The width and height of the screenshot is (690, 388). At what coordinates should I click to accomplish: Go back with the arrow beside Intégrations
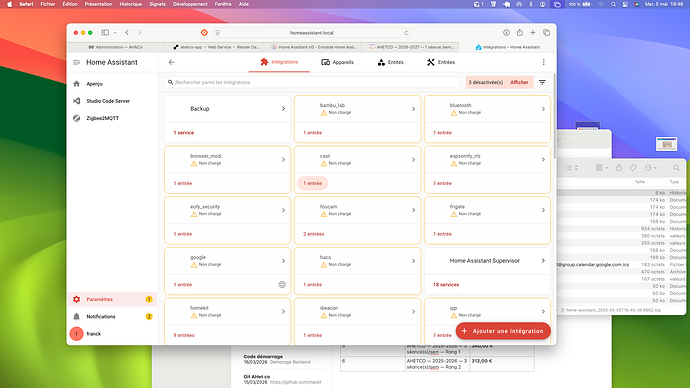click(x=172, y=62)
